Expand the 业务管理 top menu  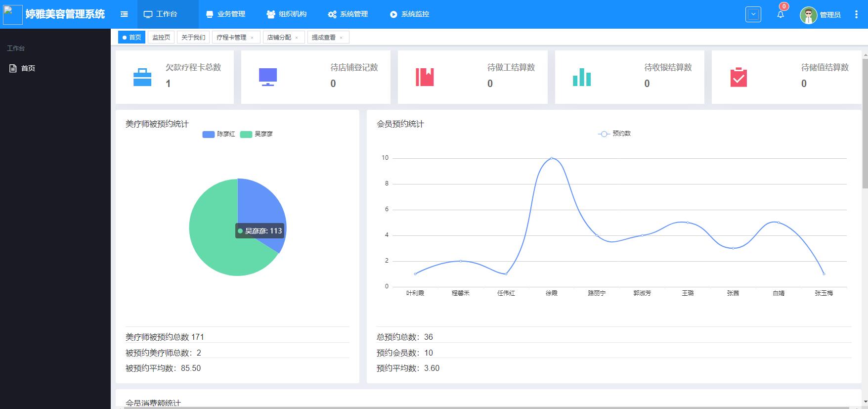pos(226,14)
